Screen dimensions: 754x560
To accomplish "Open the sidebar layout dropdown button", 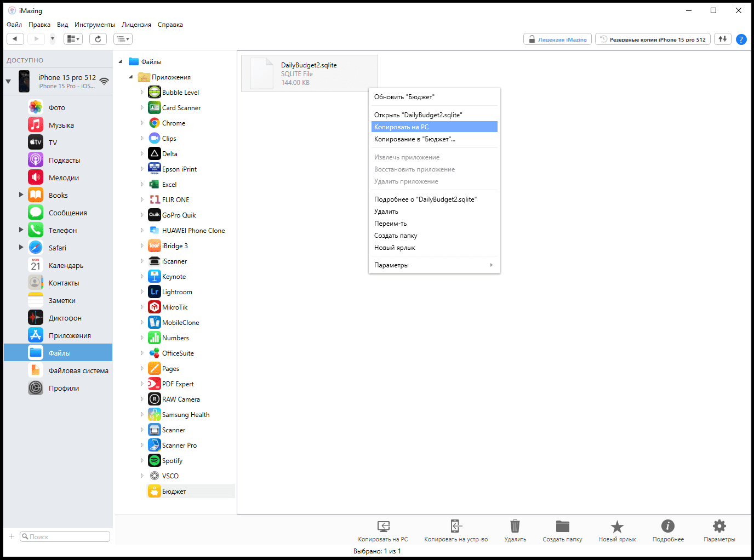I will pos(73,39).
